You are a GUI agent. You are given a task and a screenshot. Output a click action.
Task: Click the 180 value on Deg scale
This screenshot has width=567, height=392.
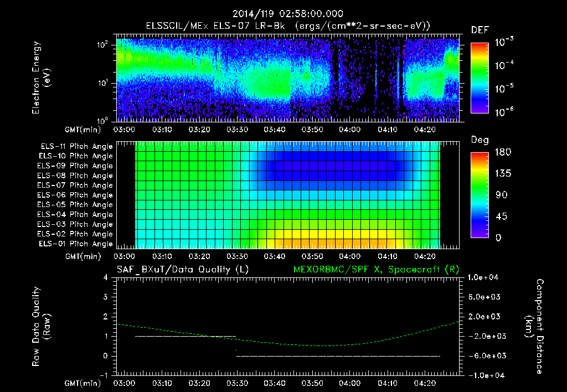(503, 152)
